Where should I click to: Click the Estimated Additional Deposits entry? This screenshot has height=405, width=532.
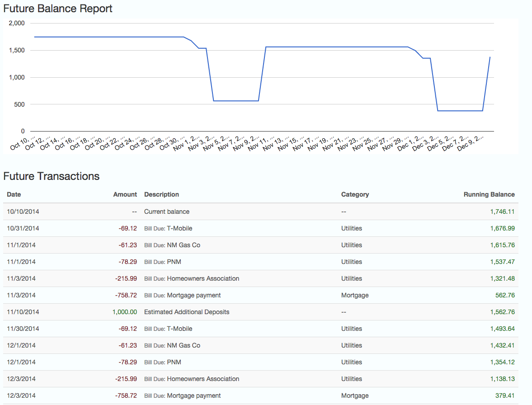pos(187,312)
